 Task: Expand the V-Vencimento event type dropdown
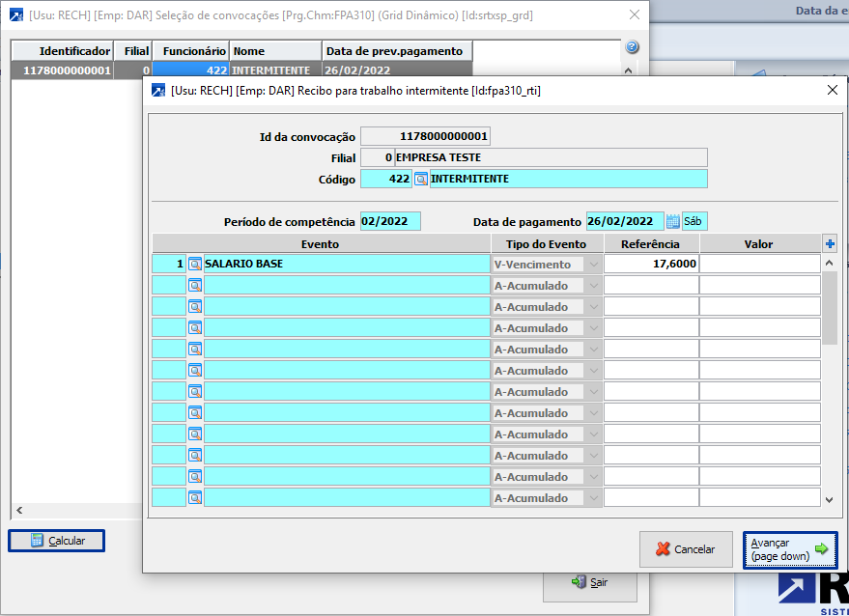point(593,264)
